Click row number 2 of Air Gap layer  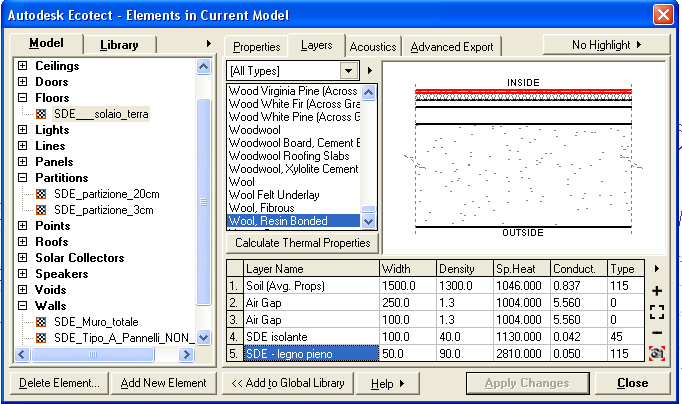(x=234, y=303)
